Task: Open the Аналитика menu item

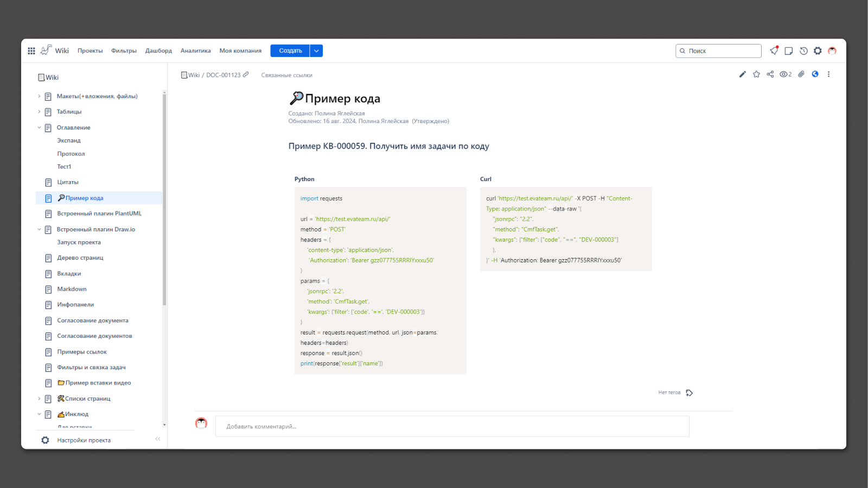Action: tap(195, 51)
